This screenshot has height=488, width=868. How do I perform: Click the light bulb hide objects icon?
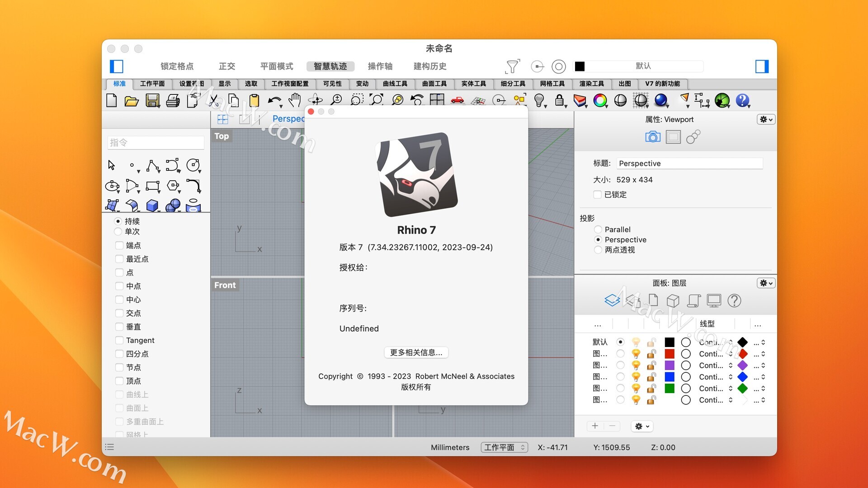[539, 100]
